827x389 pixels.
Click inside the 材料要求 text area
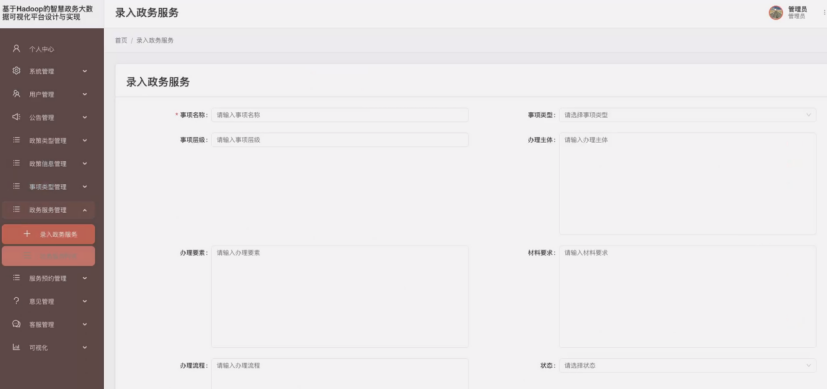688,296
